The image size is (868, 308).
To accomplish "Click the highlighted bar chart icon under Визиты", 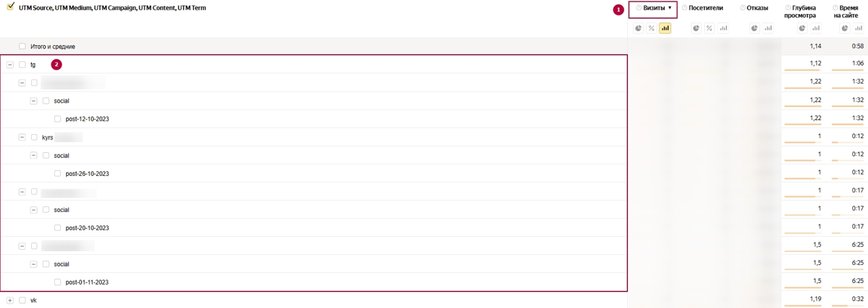I will [x=665, y=28].
